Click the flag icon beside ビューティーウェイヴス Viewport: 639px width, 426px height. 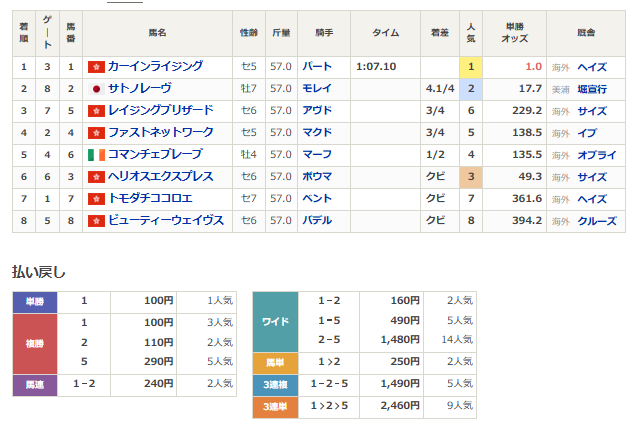[96, 221]
